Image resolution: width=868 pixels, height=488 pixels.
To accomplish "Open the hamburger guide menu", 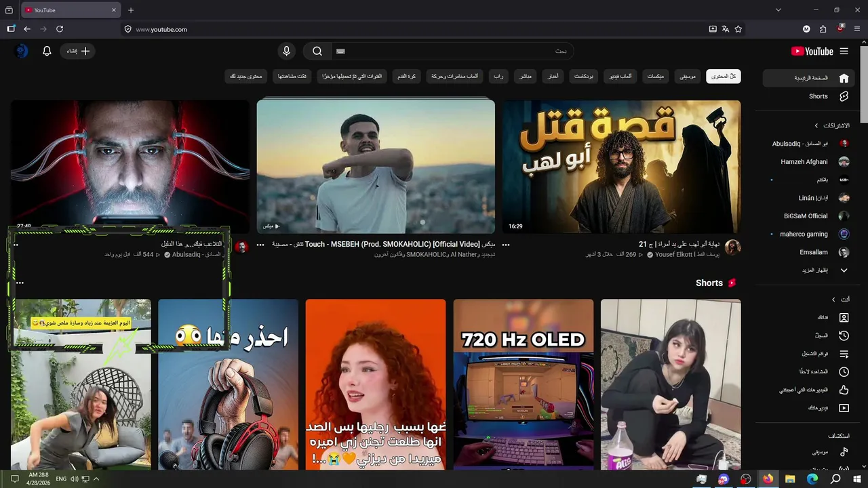I will (844, 52).
